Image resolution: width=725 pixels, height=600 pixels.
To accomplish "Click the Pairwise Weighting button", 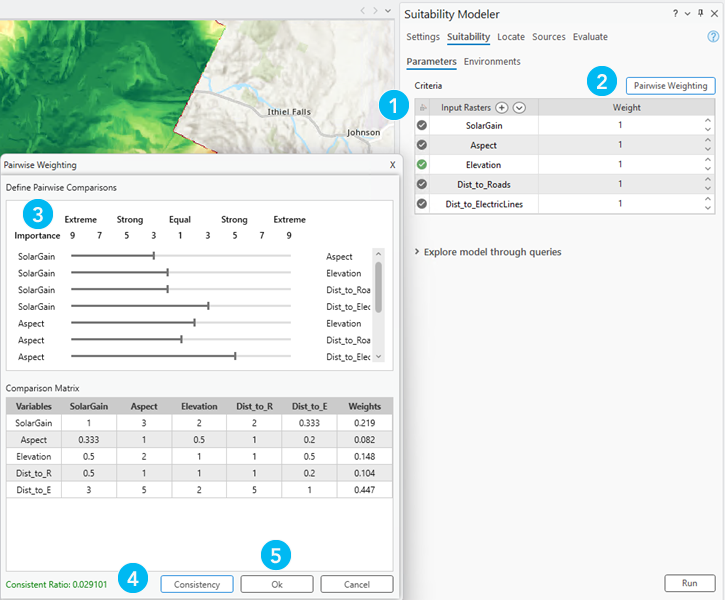I will pos(670,86).
